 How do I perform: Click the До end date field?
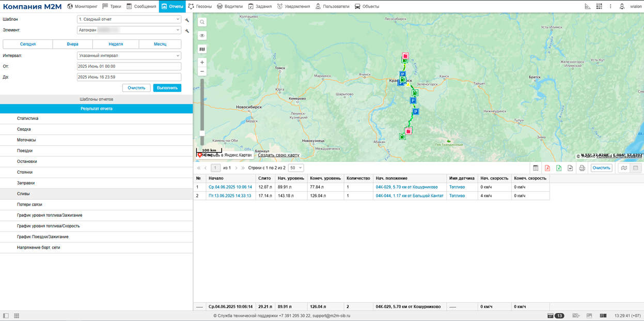click(129, 77)
